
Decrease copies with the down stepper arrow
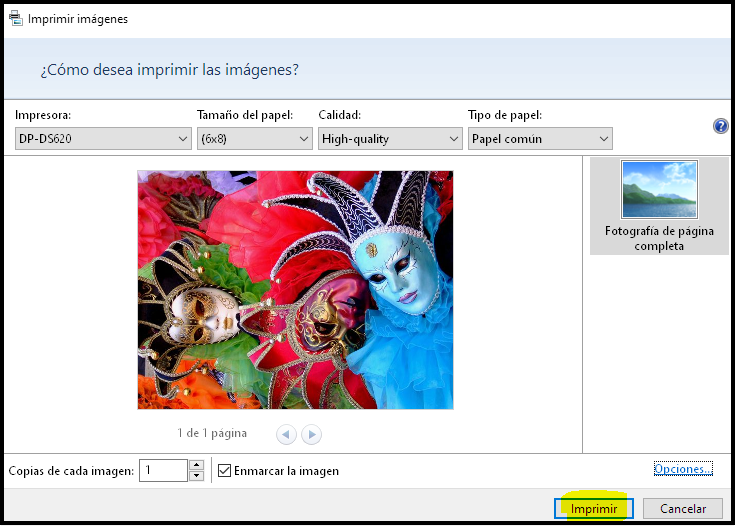pos(197,476)
